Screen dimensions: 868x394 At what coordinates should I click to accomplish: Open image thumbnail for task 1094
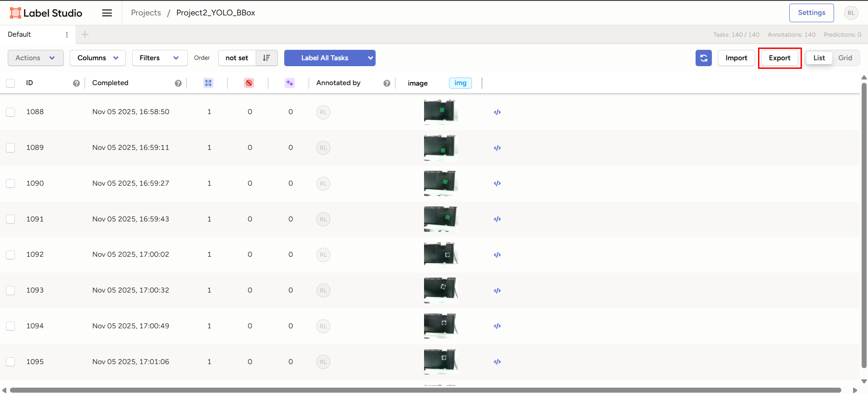point(441,326)
